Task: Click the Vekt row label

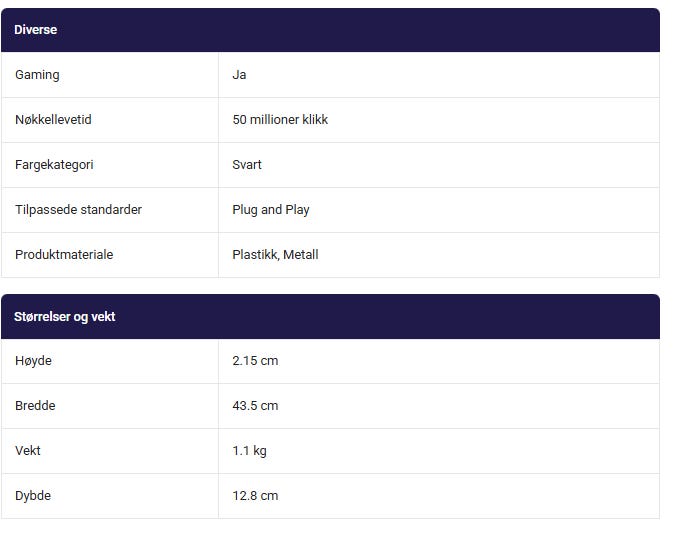Action: (28, 451)
